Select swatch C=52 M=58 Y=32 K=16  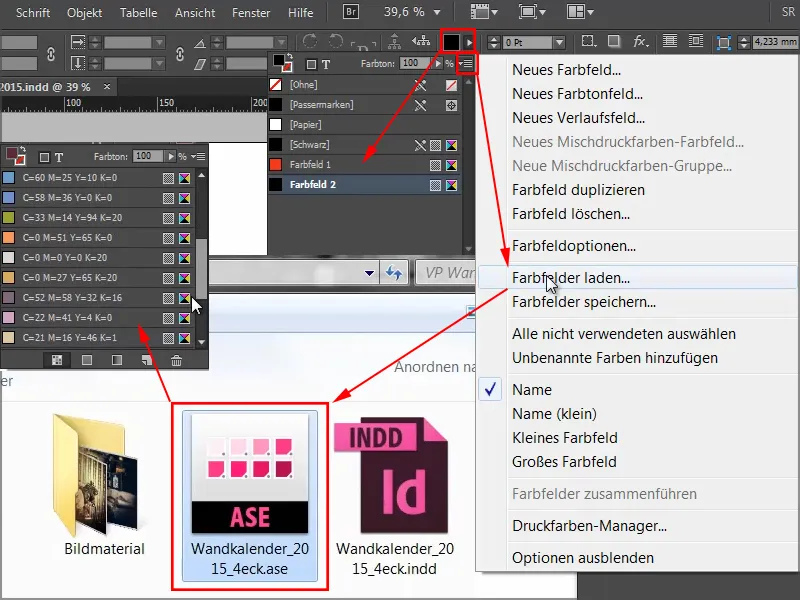98,298
